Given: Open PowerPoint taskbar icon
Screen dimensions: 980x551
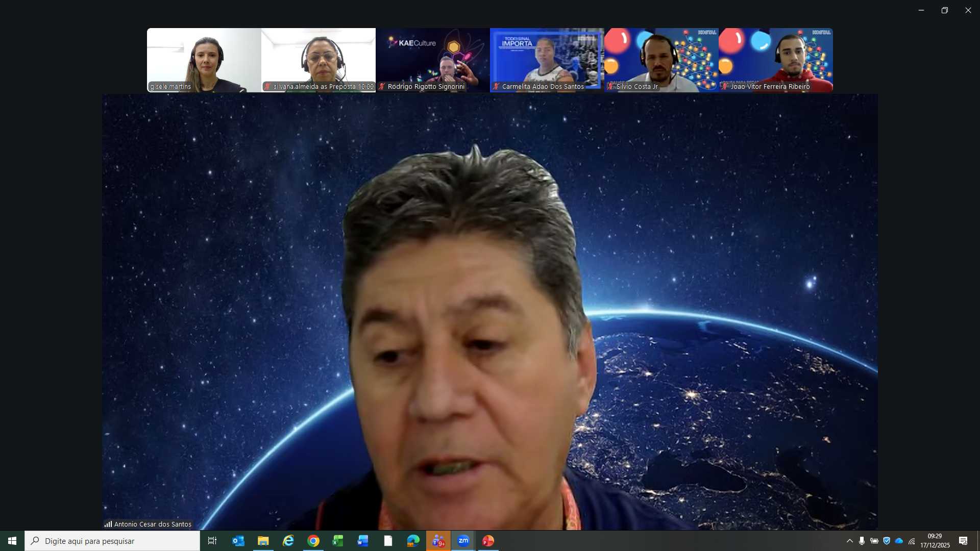Looking at the screenshot, I should pyautogui.click(x=488, y=541).
